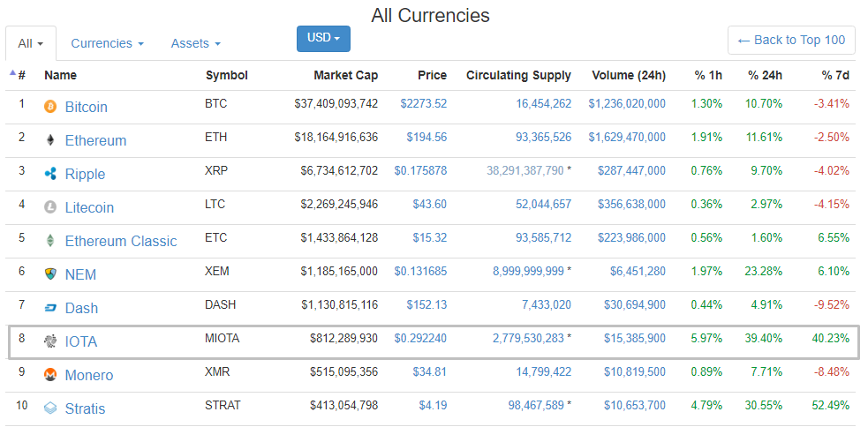Sort by the % 7d column
This screenshot has height=427, width=868.
tap(834, 75)
